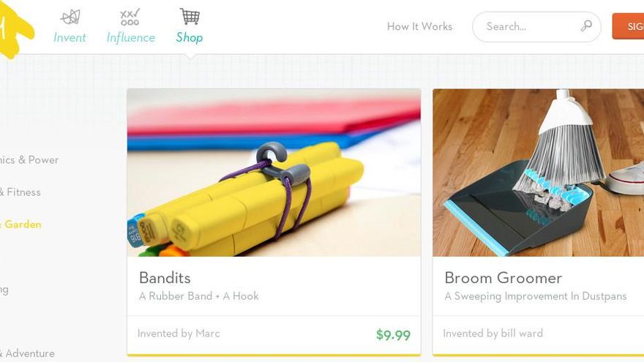Click the search magnifier icon
The width and height of the screenshot is (644, 362).
(586, 26)
